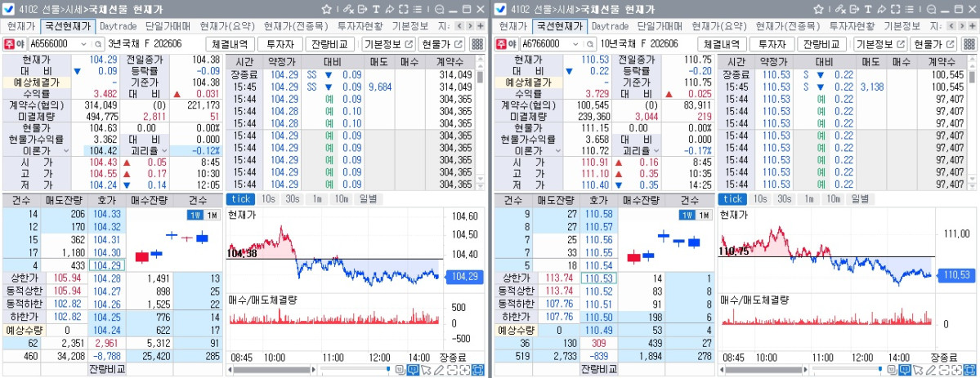The image size is (980, 378).
Task: Select the pencil draw tool in the right chart
Action: pyautogui.click(x=931, y=370)
